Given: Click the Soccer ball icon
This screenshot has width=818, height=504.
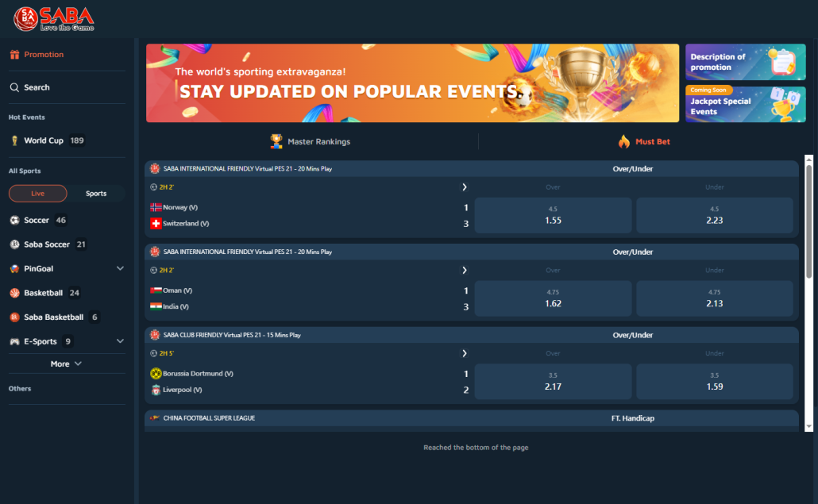Looking at the screenshot, I should pyautogui.click(x=14, y=220).
